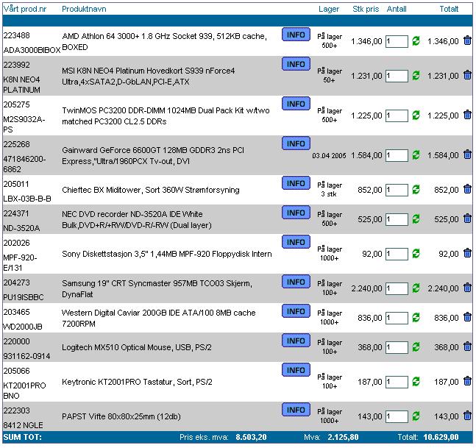The image size is (476, 448).
Task: Delete Gainward GeForce 6600GT from cart
Action: (467, 154)
